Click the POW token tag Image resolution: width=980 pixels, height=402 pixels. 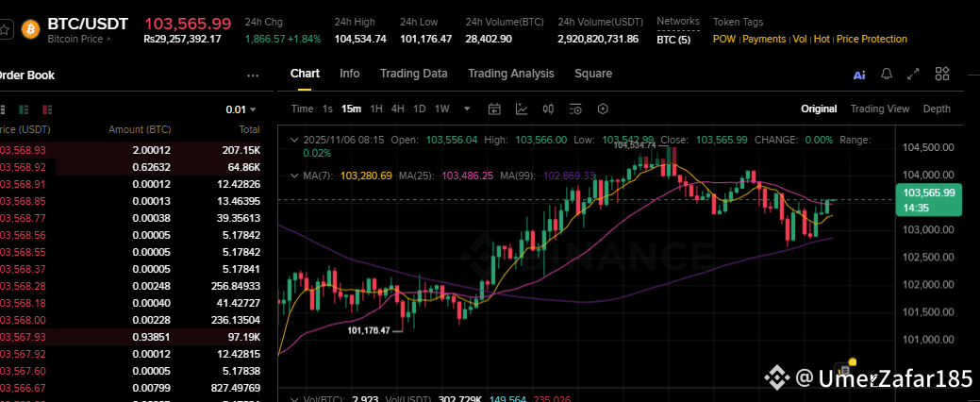[x=724, y=40]
